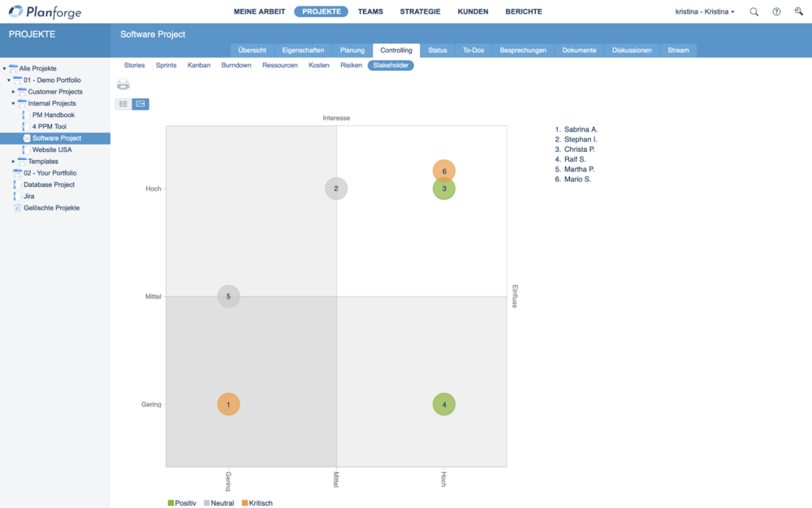Open the BERICHTE menu

(x=523, y=12)
